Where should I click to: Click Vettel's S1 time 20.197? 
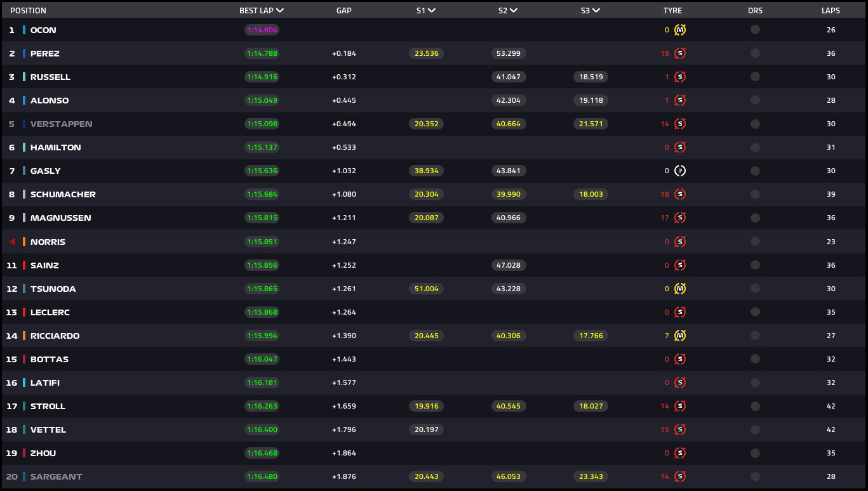pos(426,429)
